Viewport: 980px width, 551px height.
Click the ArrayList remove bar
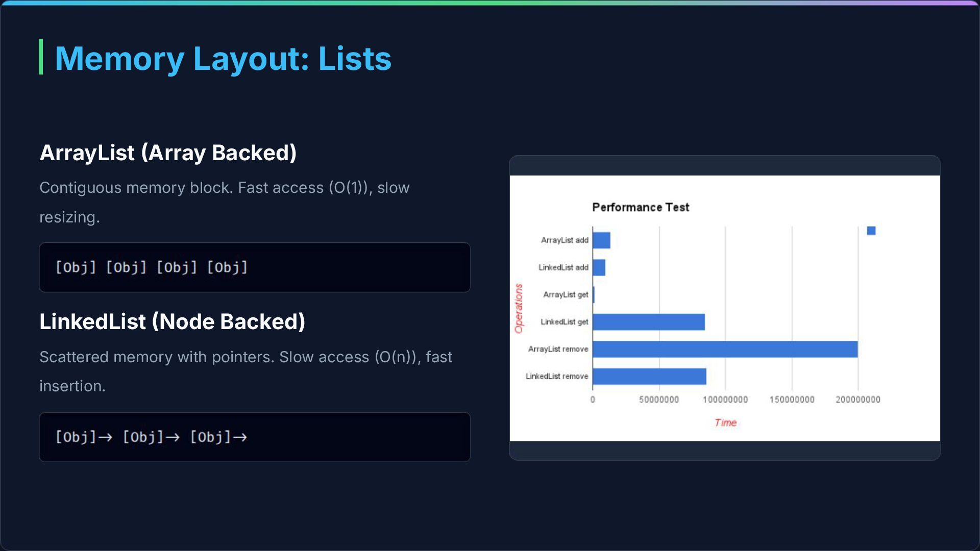[725, 349]
